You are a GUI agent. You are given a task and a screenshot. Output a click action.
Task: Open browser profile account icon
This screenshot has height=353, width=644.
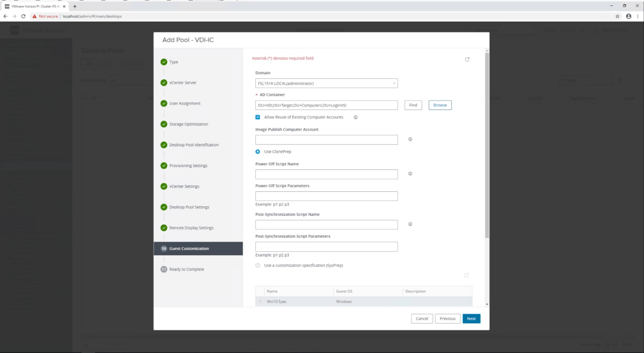(x=629, y=16)
